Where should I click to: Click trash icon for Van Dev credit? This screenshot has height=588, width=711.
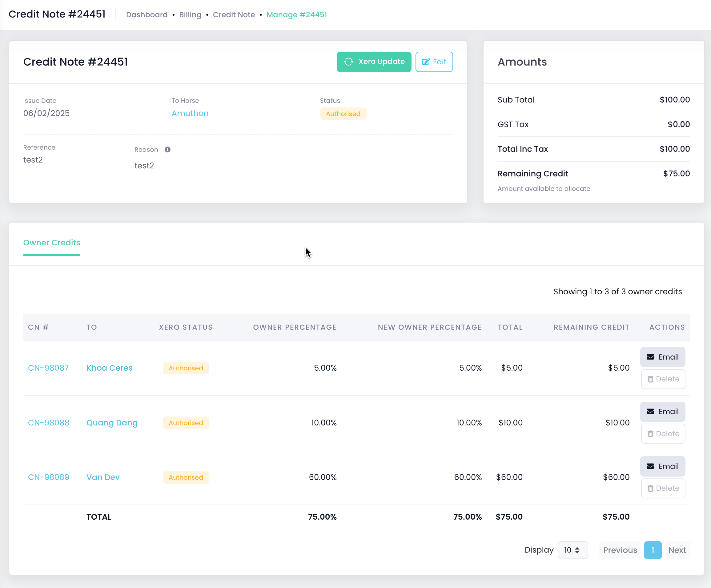click(x=650, y=488)
